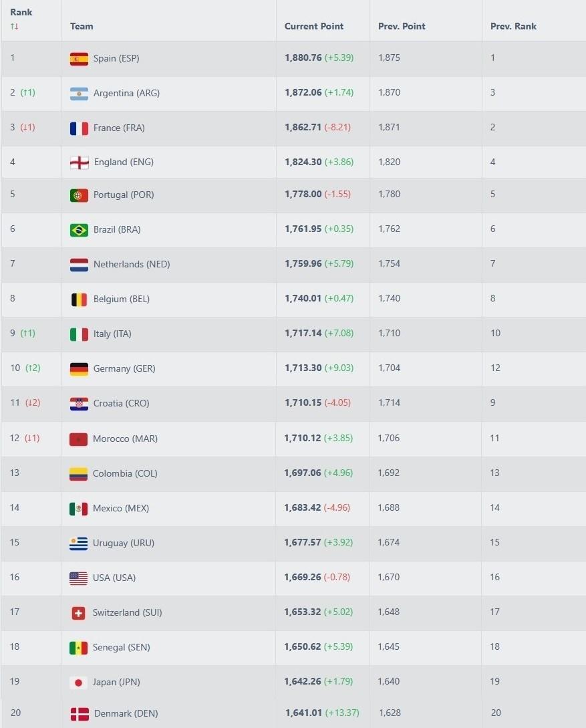Click the Morocco flag icon
Viewport: 586px width, 728px height.
tap(79, 439)
